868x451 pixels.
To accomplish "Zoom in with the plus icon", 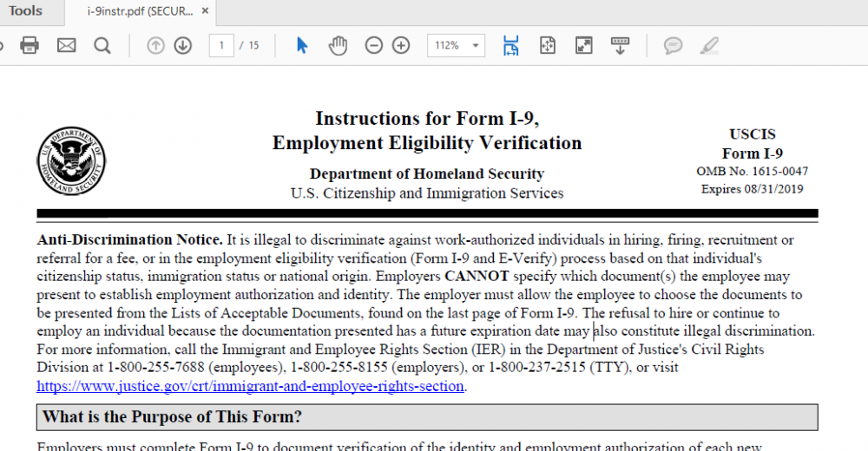I will pos(401,45).
